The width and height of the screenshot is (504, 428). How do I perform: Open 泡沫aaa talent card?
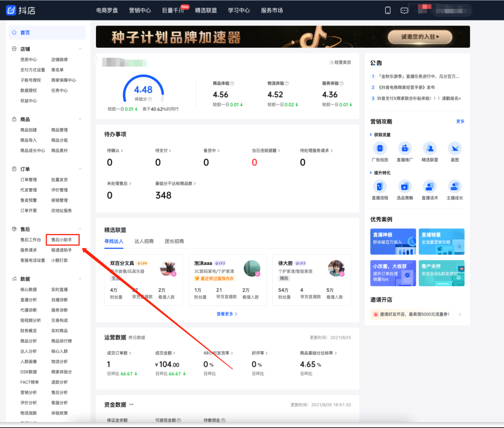[228, 280]
